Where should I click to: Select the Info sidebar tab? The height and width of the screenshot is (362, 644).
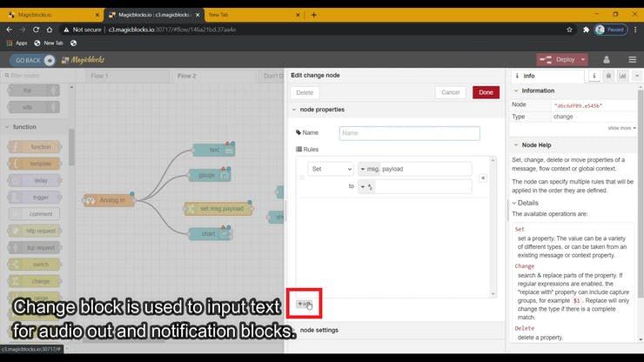tap(547, 76)
